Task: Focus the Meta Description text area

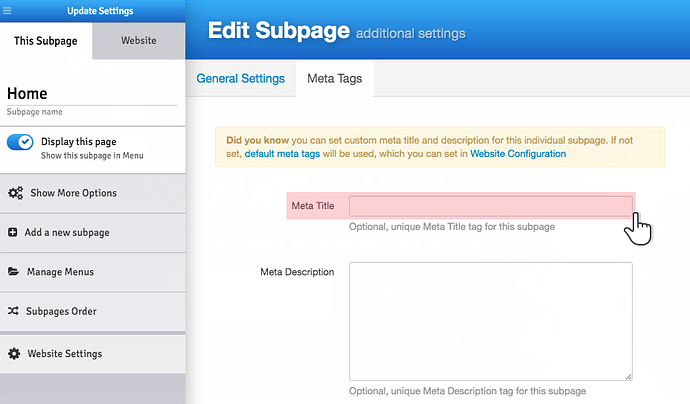Action: (x=490, y=320)
